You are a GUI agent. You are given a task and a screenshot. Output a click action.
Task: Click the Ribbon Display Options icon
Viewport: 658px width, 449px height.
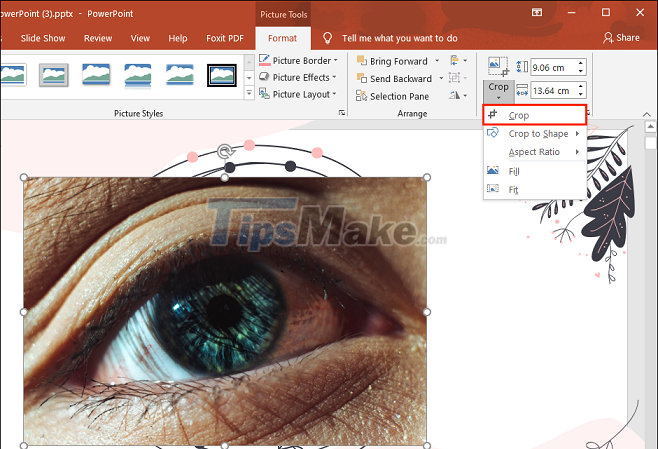click(x=537, y=13)
